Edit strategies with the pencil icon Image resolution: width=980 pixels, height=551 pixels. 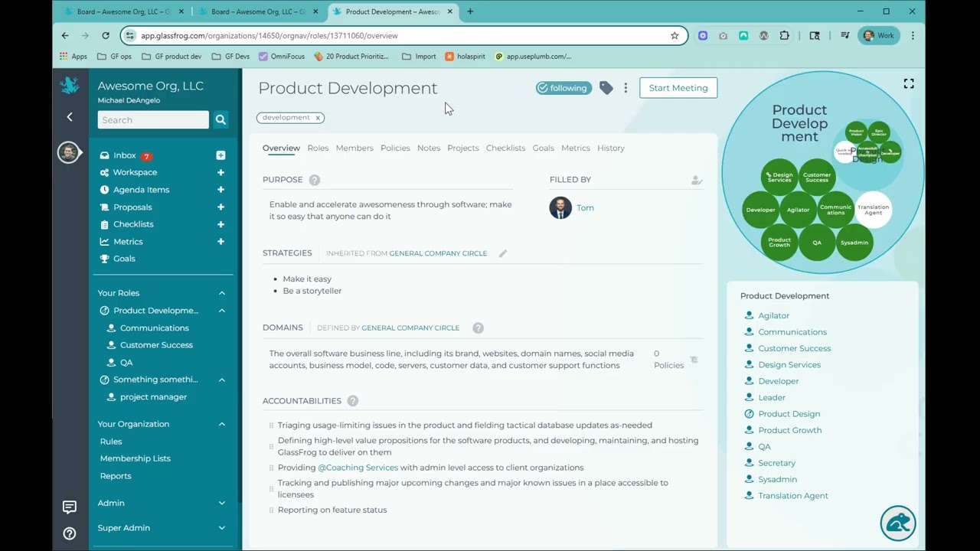coord(503,253)
